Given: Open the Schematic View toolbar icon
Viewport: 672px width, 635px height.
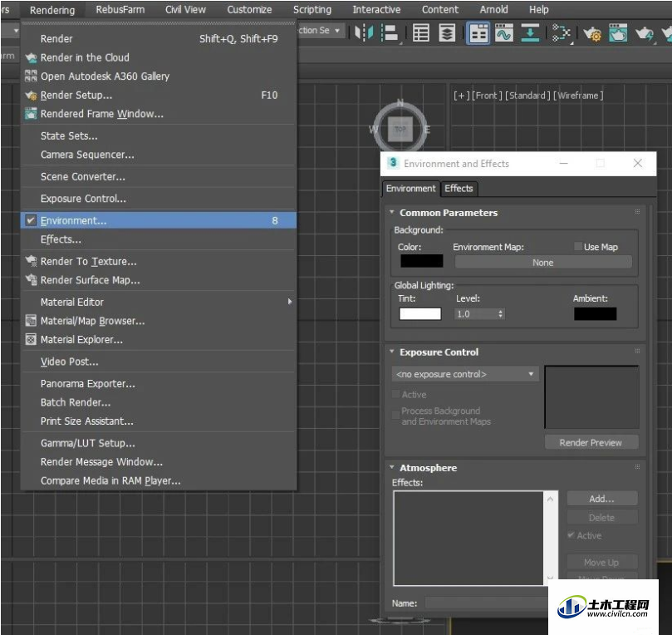Looking at the screenshot, I should 561,32.
